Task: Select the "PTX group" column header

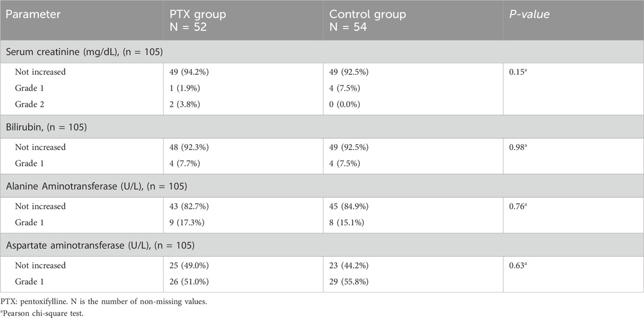Action: click(x=197, y=14)
